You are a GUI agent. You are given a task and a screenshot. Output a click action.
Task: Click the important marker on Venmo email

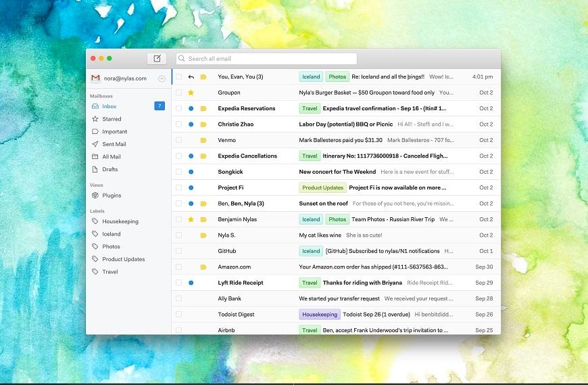pyautogui.click(x=203, y=140)
